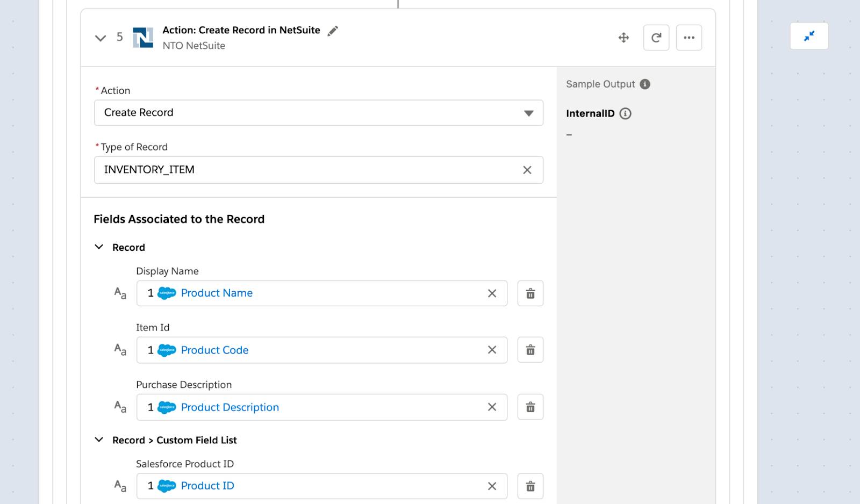Open the step's three-dots menu
Viewport: 860px width, 504px height.
[689, 38]
